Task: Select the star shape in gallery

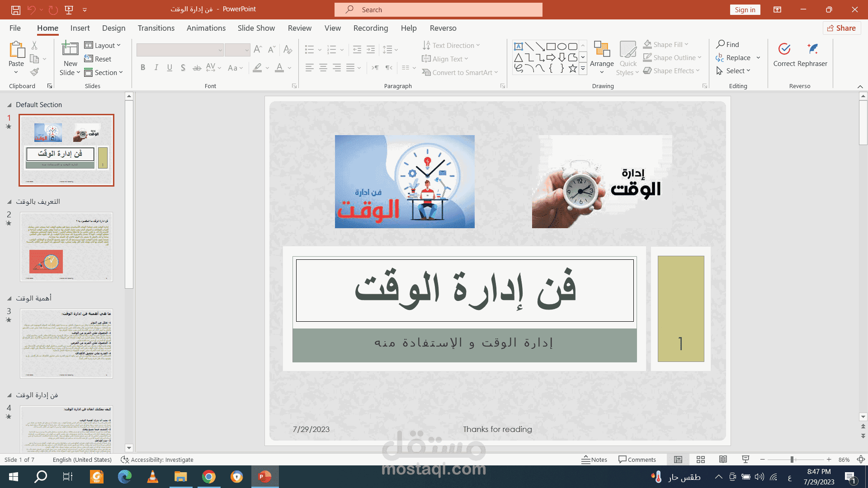Action: (572, 69)
